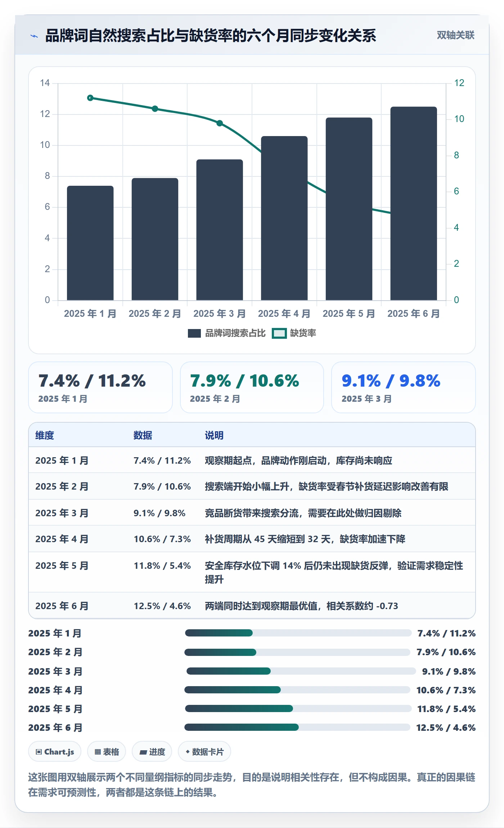The image size is (504, 828).
Task: Click the 11.8% / 5.4% progress bar
Action: (298, 708)
